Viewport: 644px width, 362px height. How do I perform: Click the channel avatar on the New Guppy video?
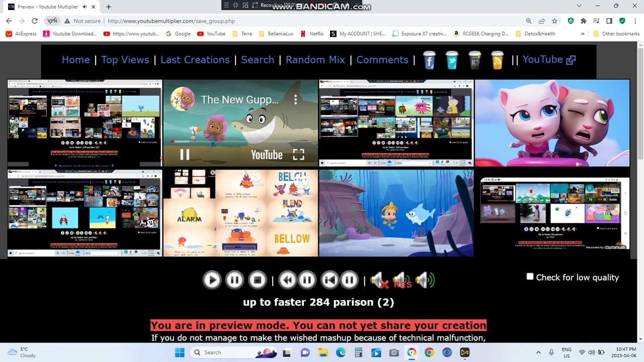click(x=182, y=99)
